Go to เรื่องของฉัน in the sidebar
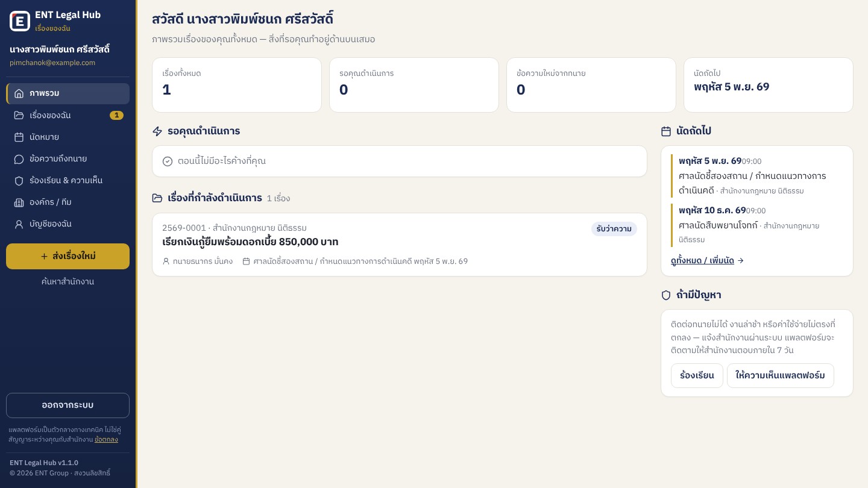The width and height of the screenshot is (868, 488). click(68, 115)
